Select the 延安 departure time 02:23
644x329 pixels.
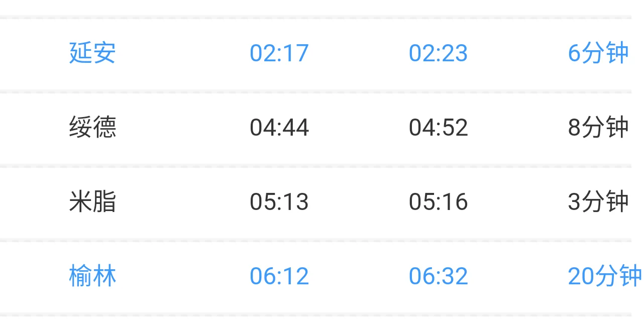tap(438, 53)
